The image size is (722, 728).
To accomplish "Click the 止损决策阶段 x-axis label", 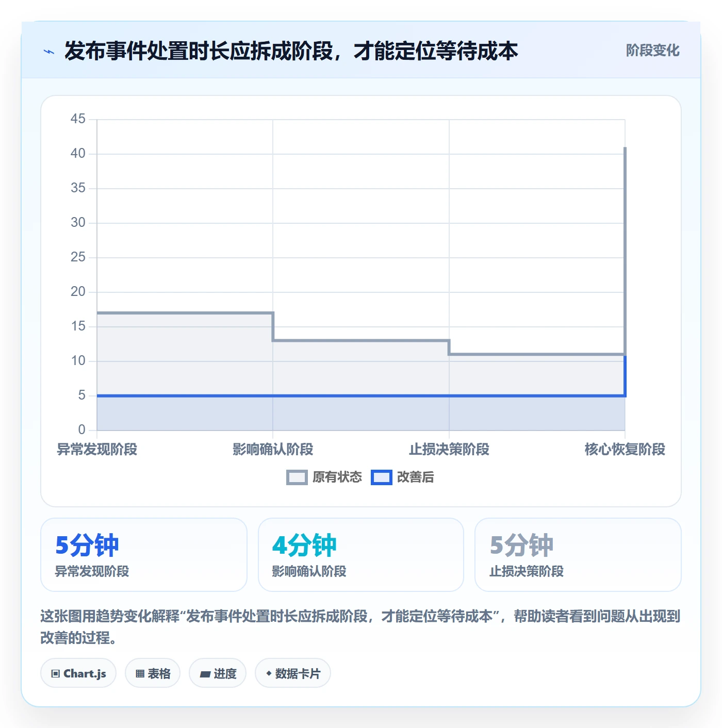I will click(x=449, y=449).
